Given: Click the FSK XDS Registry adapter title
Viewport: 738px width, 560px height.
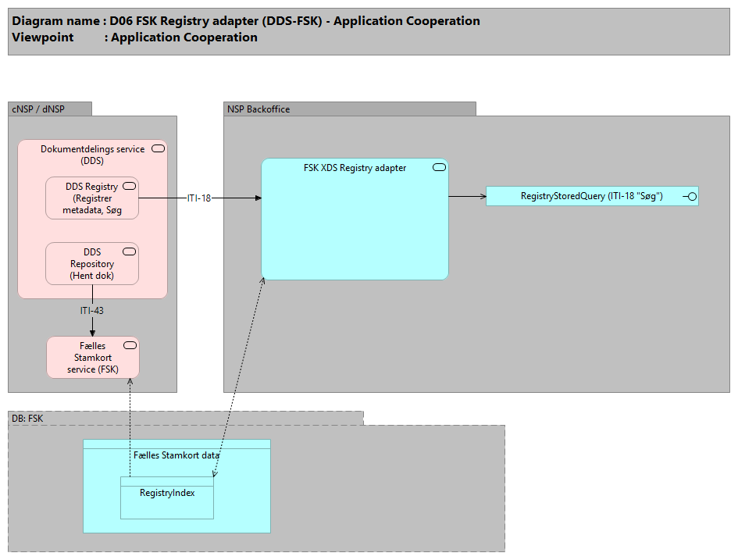Looking at the screenshot, I should [x=354, y=168].
